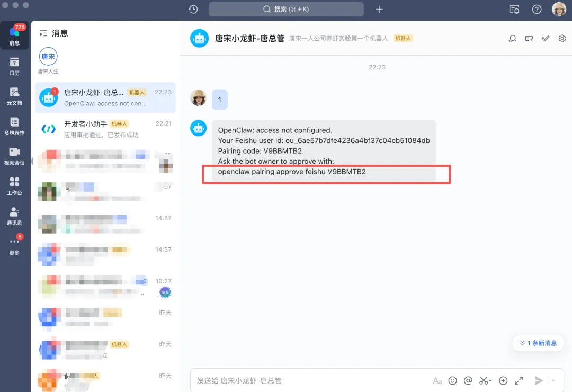The width and height of the screenshot is (572, 392).
Task: Open the help question mark icon
Action: pyautogui.click(x=536, y=9)
